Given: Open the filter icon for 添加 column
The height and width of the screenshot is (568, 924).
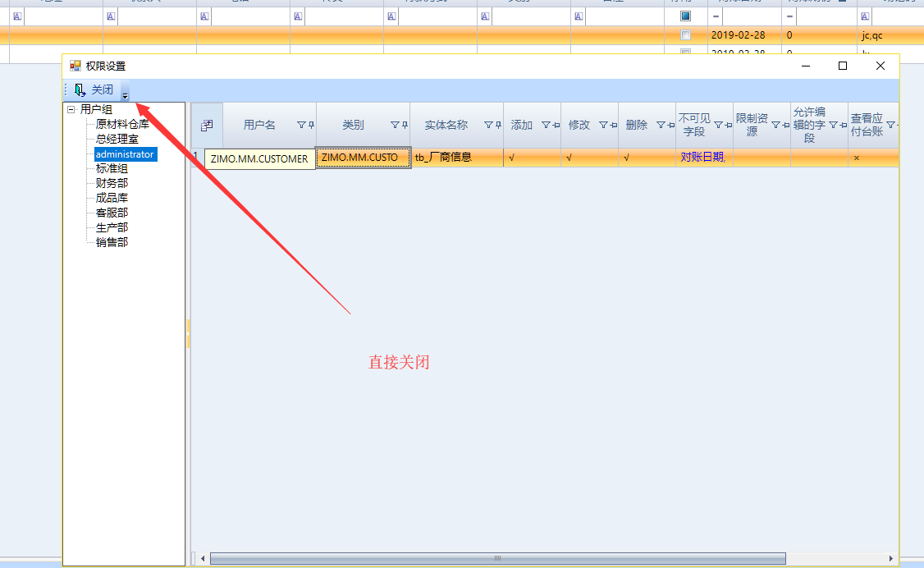Looking at the screenshot, I should coord(546,126).
